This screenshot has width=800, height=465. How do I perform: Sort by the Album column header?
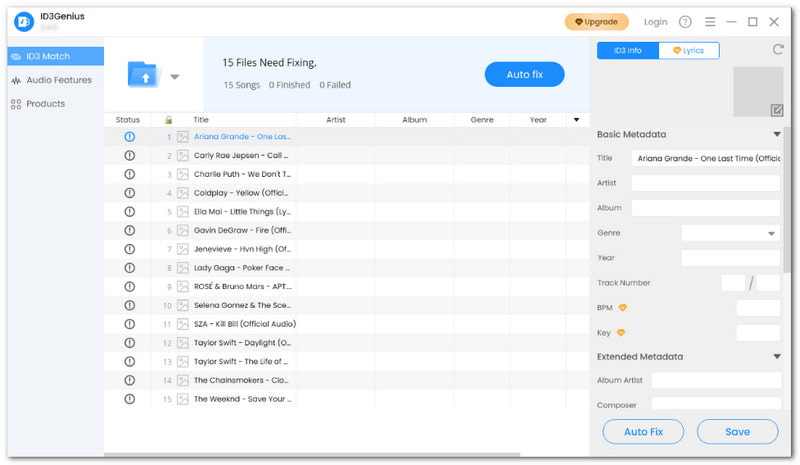[x=414, y=120]
